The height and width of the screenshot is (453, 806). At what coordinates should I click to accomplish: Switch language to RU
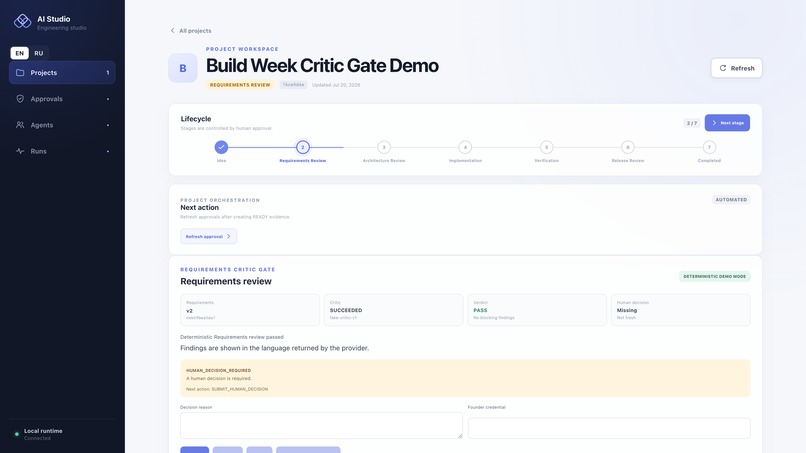point(39,53)
